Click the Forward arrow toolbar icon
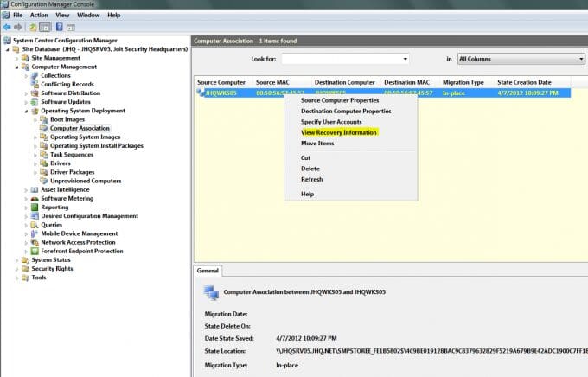The height and width of the screenshot is (377, 588). 17,27
